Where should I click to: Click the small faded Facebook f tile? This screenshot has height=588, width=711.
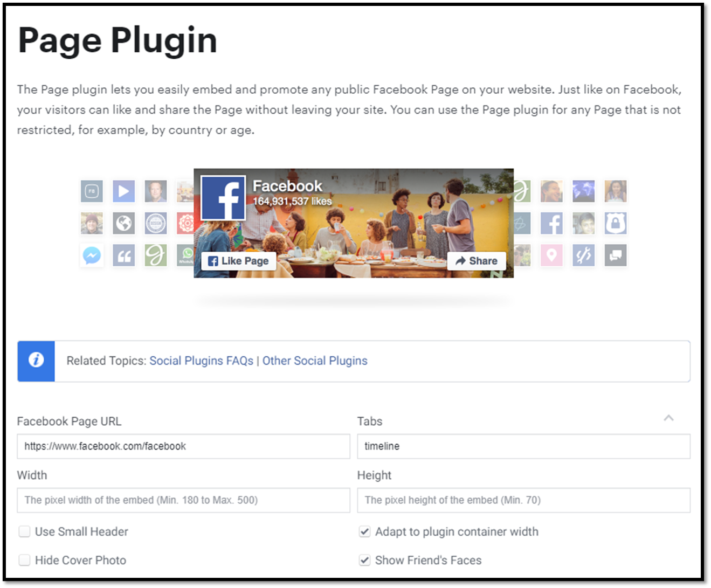point(551,223)
